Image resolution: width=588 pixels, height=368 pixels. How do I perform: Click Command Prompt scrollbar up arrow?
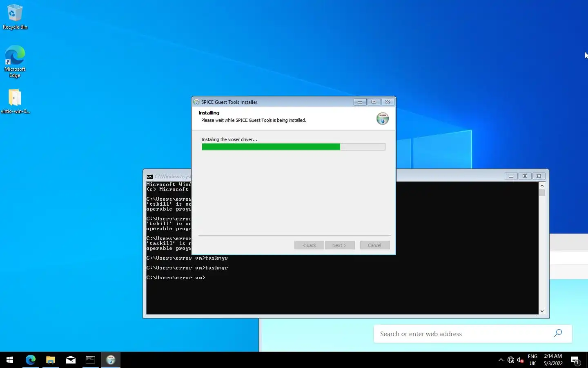(542, 185)
